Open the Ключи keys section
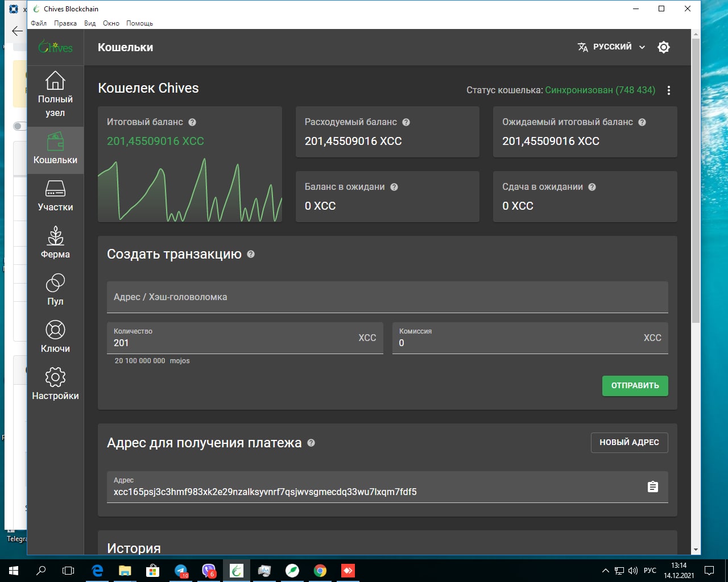Screen dimensions: 728x582 pyautogui.click(x=55, y=338)
